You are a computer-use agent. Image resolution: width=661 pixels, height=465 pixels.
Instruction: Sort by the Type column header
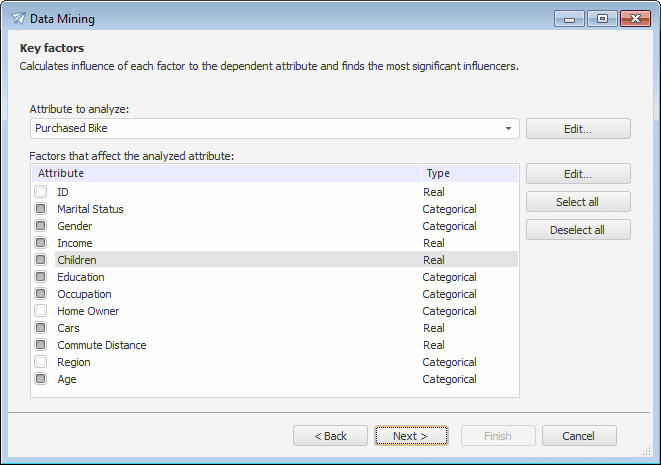coord(469,174)
